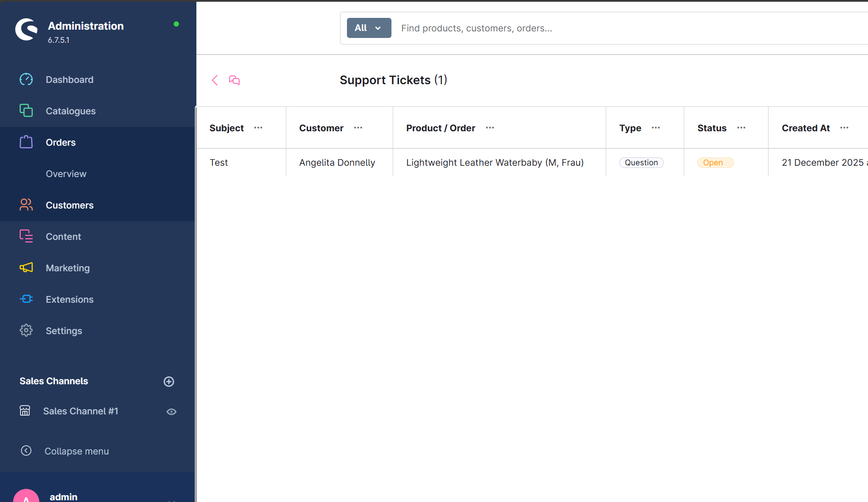
Task: Go back using the pink chevron arrow
Action: [215, 80]
